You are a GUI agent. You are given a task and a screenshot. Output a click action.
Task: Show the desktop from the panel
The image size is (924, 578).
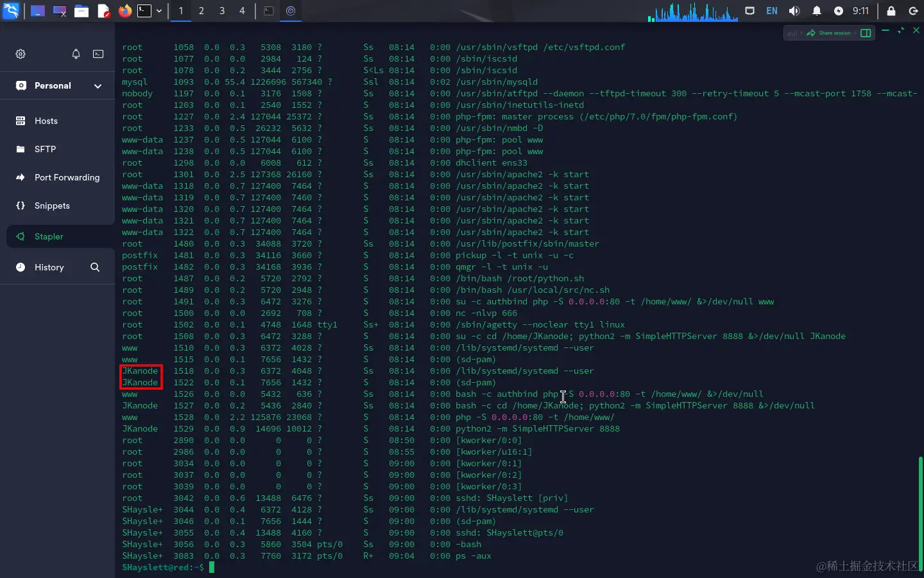click(38, 11)
